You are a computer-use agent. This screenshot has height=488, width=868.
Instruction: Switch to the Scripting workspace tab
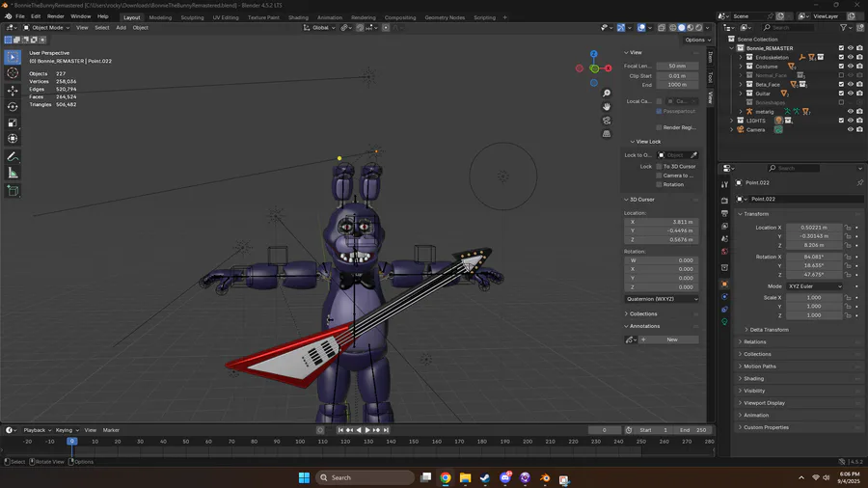484,17
